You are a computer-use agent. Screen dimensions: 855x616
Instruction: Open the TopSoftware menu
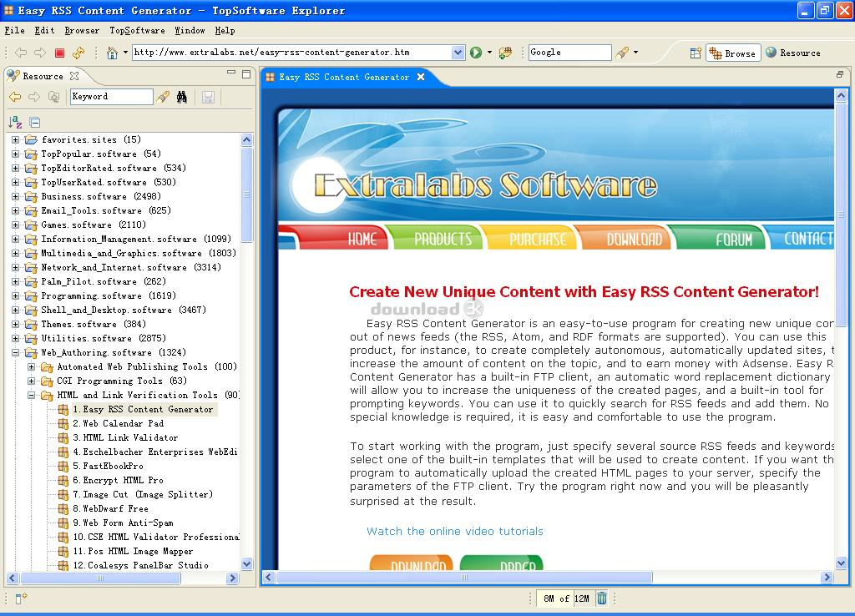[x=138, y=31]
